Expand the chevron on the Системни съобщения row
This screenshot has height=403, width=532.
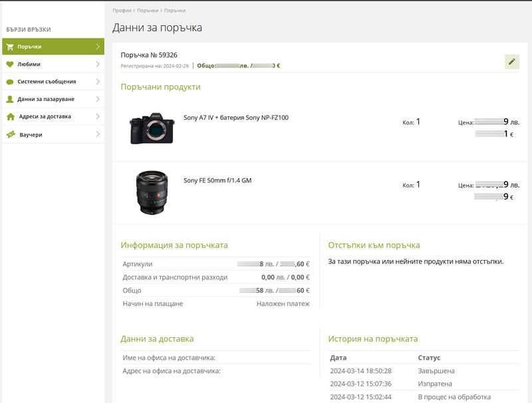click(98, 81)
